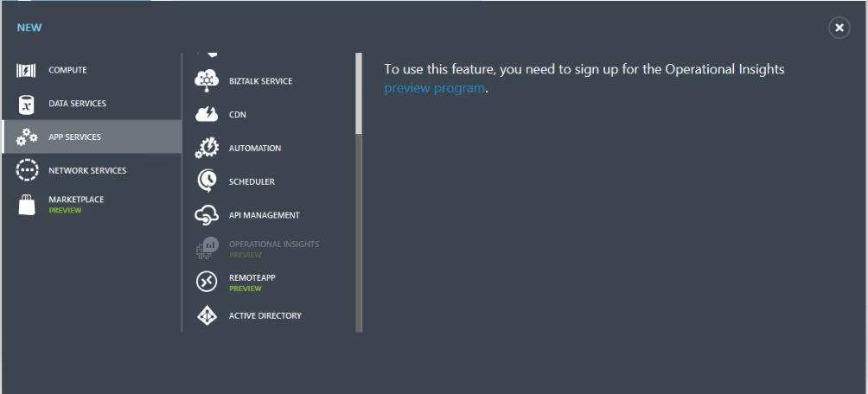Click the service list vertical scrollbar

(x=359, y=95)
